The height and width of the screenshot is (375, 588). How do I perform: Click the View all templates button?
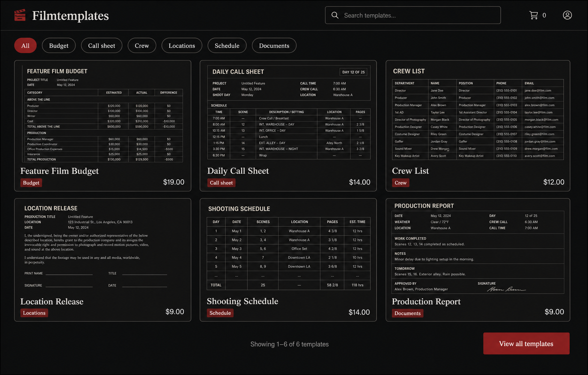(526, 343)
